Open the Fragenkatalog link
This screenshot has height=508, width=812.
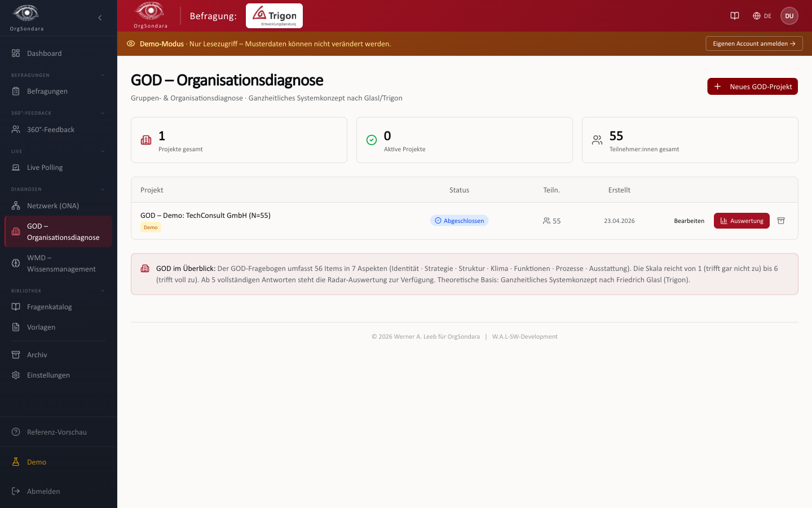[x=59, y=306]
